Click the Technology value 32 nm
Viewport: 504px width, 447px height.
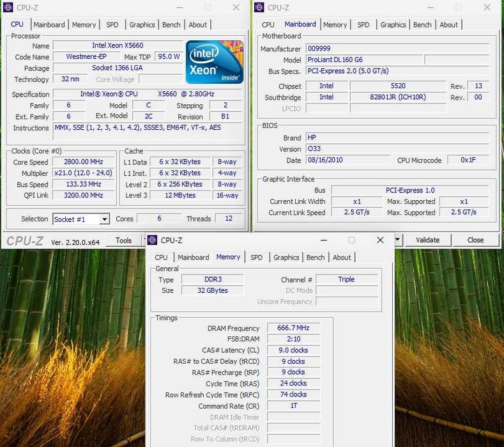[x=70, y=79]
